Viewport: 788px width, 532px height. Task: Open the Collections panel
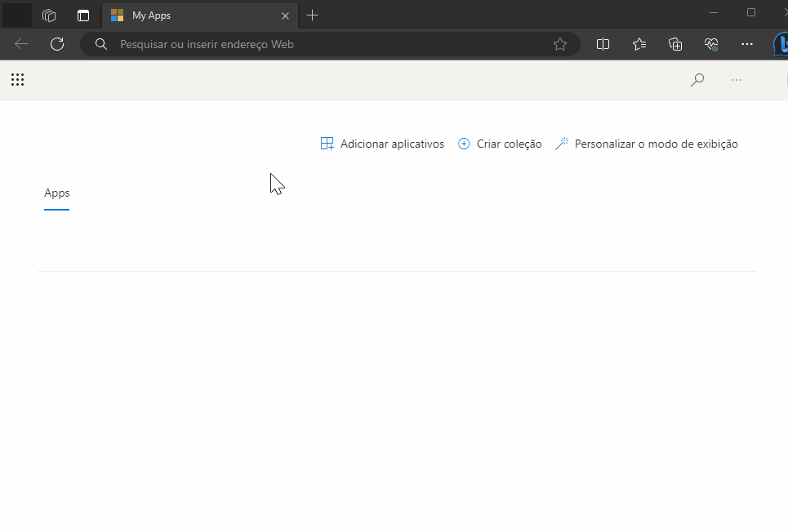(x=675, y=44)
